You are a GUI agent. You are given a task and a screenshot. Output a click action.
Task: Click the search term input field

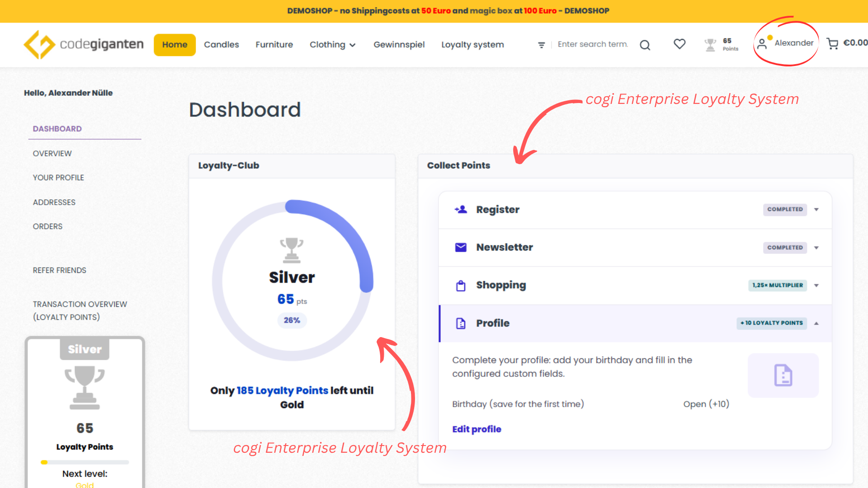click(x=592, y=44)
